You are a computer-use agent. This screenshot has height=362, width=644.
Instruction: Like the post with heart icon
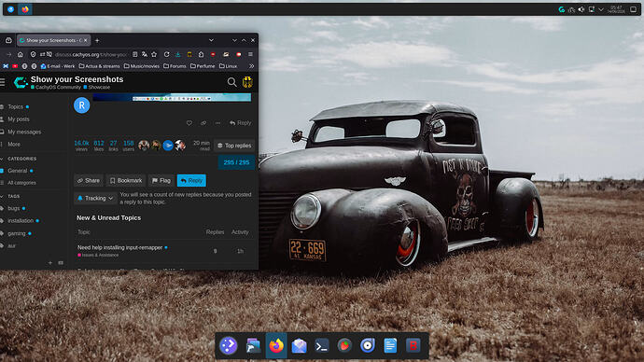(189, 123)
